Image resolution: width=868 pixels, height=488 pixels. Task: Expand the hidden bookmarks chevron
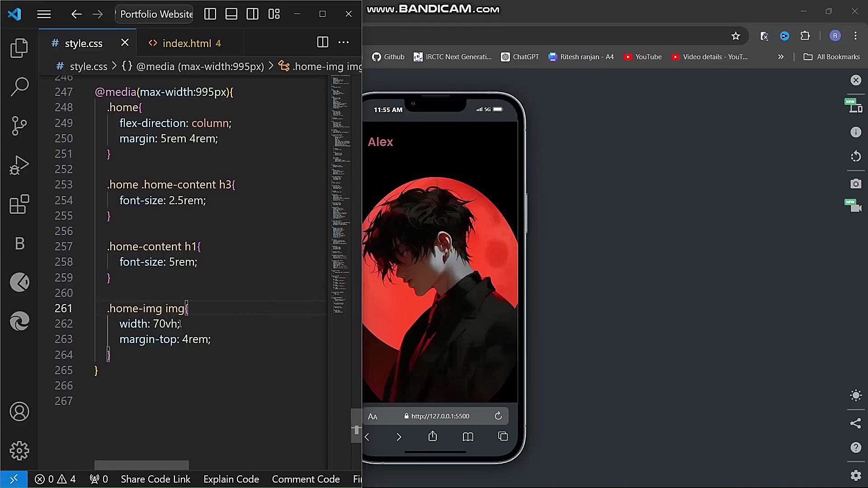click(x=781, y=57)
